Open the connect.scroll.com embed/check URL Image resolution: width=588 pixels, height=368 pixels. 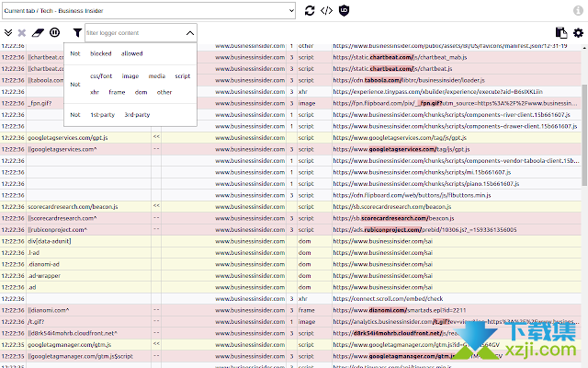point(388,299)
